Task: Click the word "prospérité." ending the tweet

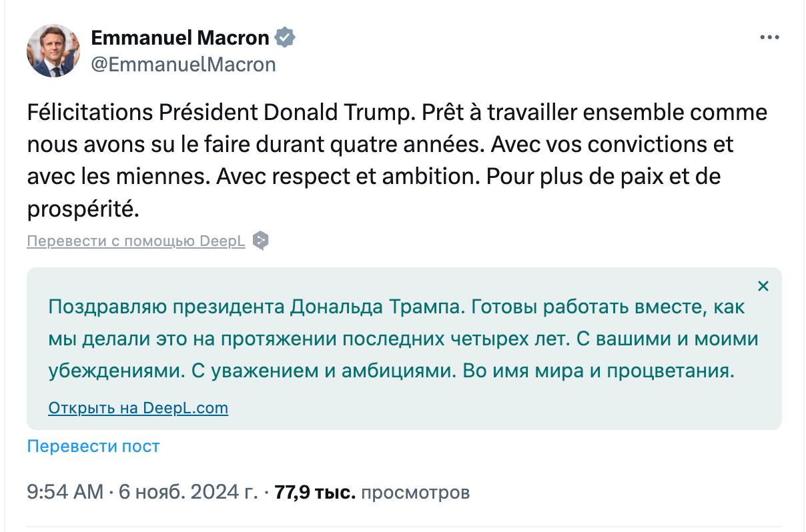Action: click(83, 209)
